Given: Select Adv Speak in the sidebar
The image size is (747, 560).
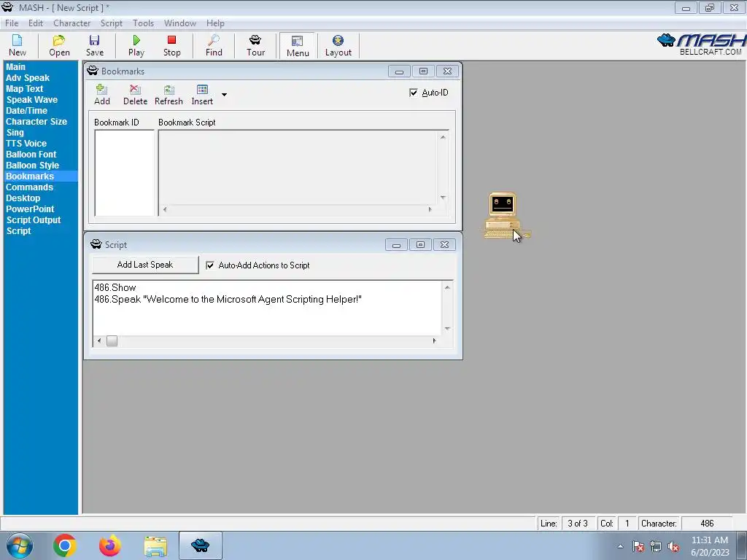Looking at the screenshot, I should point(28,77).
